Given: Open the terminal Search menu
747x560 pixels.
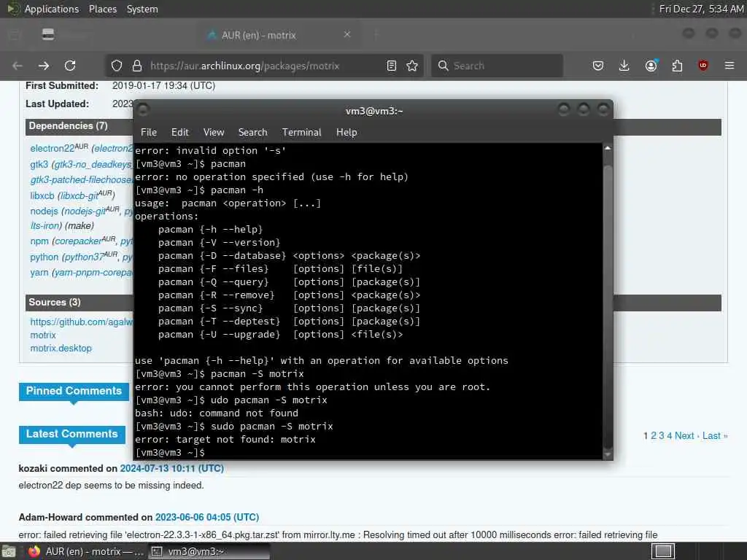Looking at the screenshot, I should click(253, 133).
